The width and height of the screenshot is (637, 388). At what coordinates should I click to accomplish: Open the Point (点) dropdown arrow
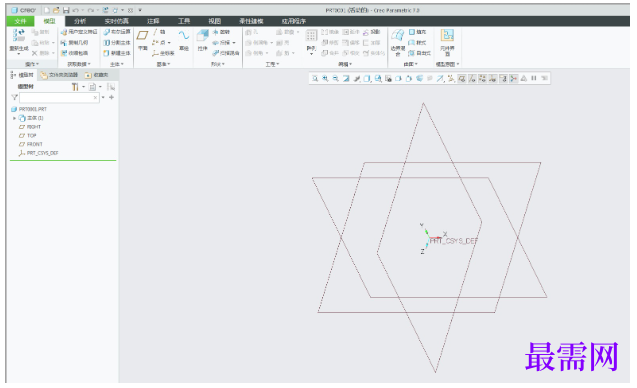tap(169, 43)
